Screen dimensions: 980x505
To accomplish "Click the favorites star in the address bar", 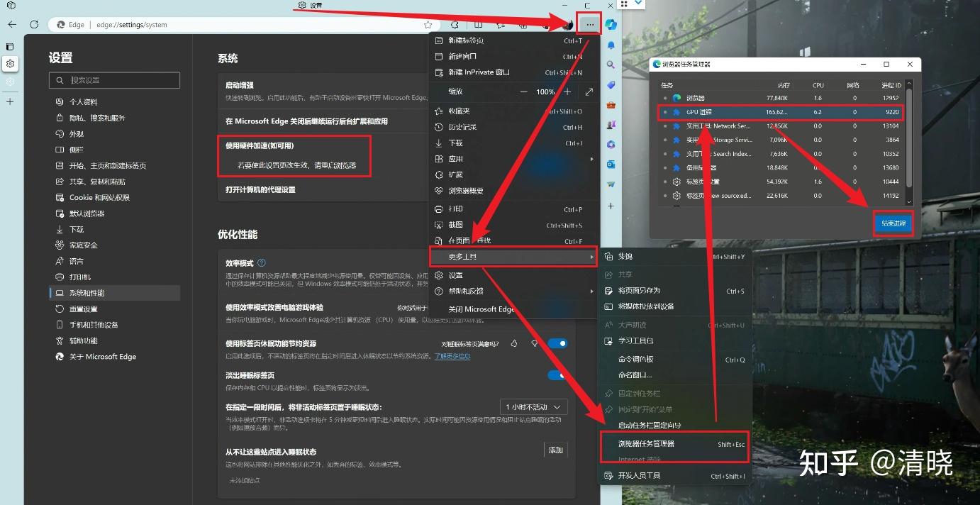I will [428, 23].
